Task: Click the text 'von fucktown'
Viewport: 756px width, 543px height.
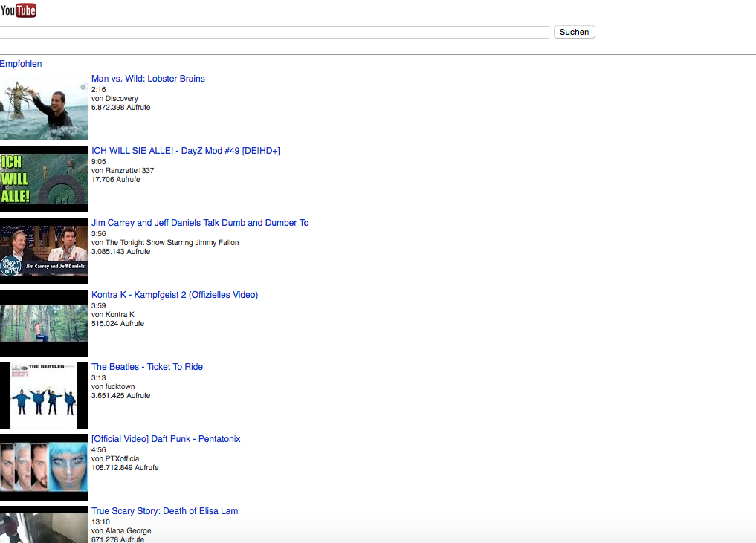Action: point(113,386)
